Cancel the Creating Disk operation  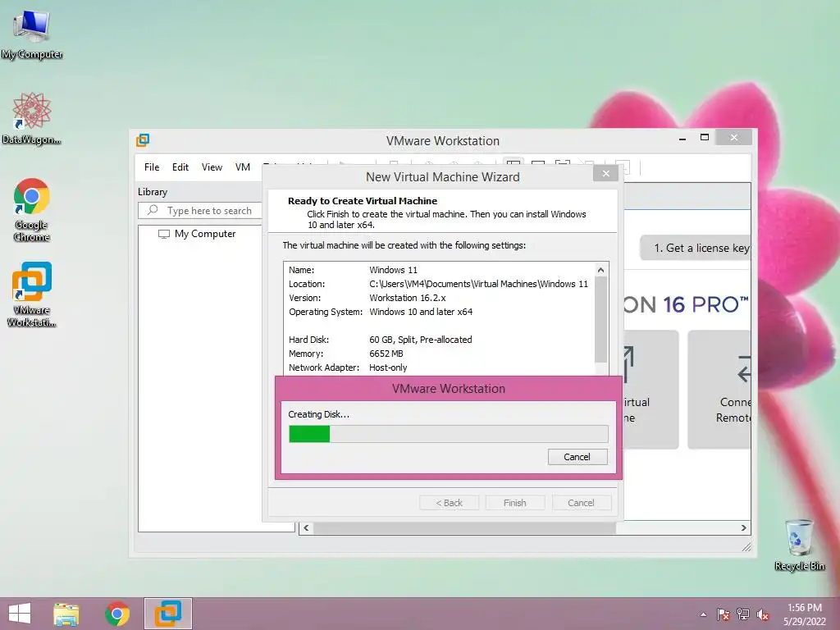[577, 457]
